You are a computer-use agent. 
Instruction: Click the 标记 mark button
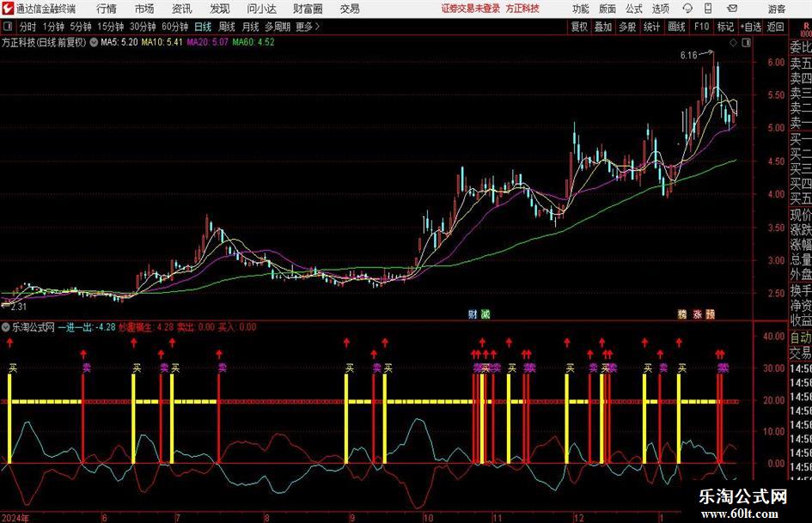(725, 27)
